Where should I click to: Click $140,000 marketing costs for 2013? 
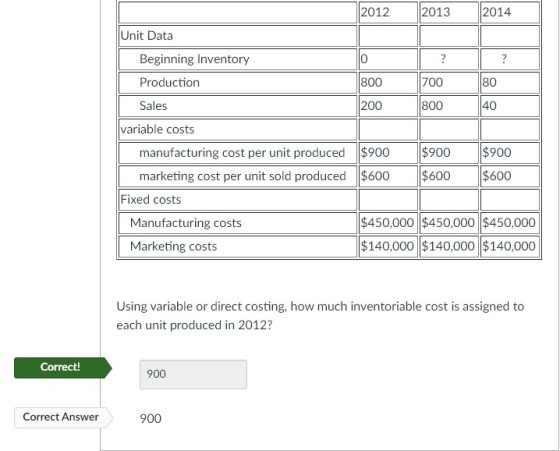click(449, 246)
